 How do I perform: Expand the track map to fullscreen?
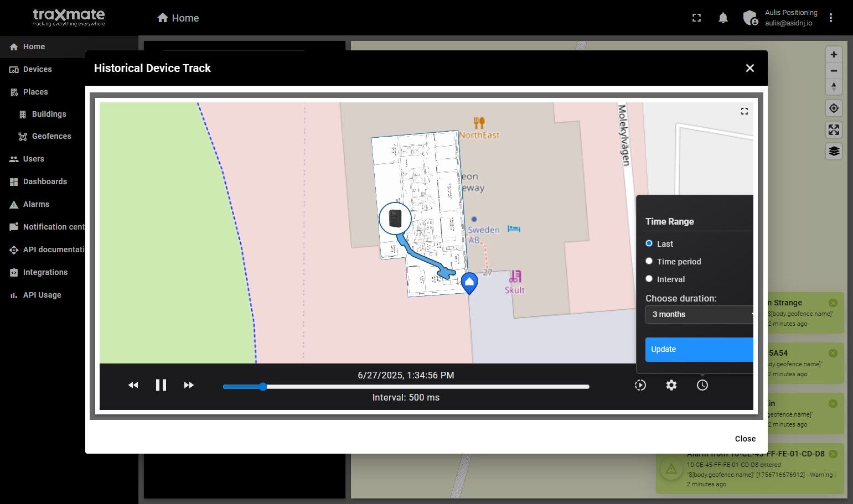pyautogui.click(x=745, y=111)
